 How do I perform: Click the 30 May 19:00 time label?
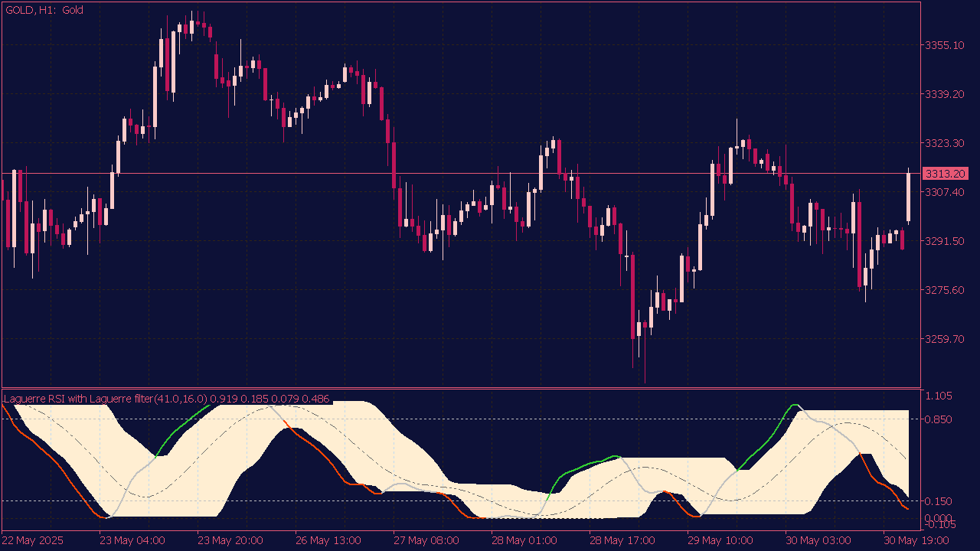tap(916, 540)
